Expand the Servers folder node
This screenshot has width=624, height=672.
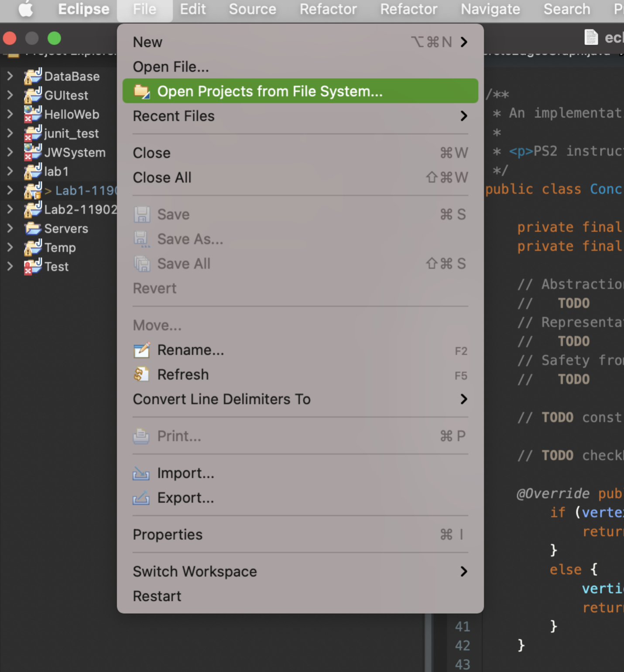pyautogui.click(x=10, y=229)
